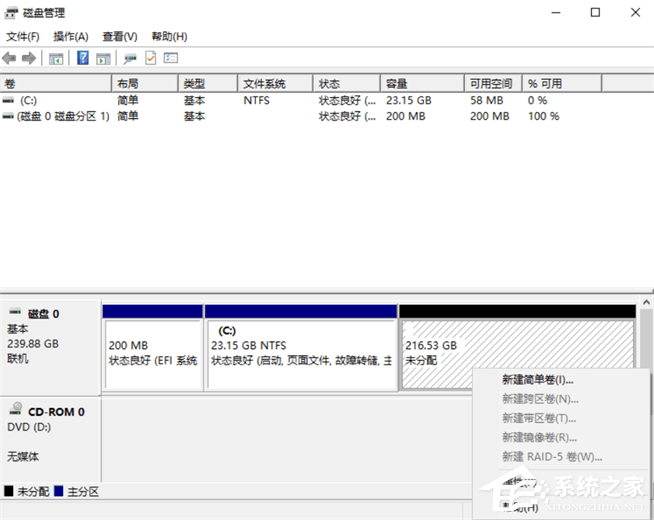The image size is (654, 520).
Task: Select the CD-ROM 0 DVD (D:) panel
Action: (50, 439)
